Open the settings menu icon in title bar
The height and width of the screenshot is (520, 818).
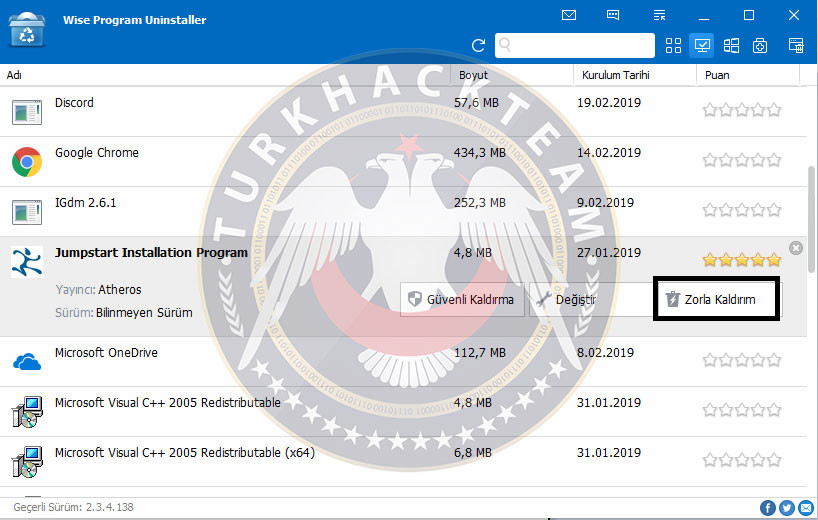[659, 15]
